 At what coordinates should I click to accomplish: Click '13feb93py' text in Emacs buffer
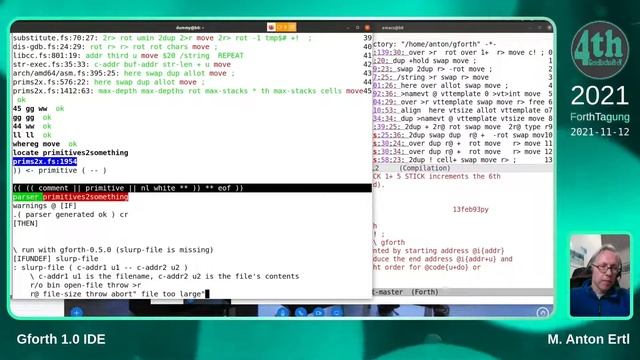pos(470,209)
